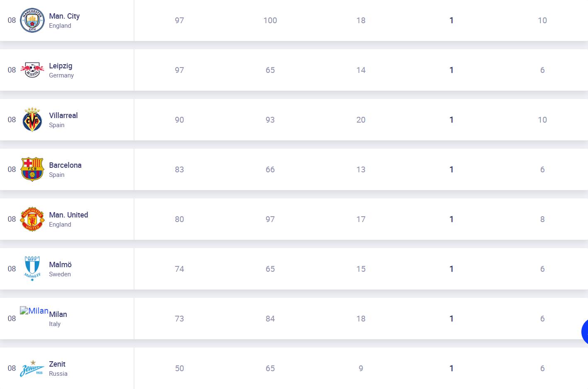Open the Malmö team name

60,265
